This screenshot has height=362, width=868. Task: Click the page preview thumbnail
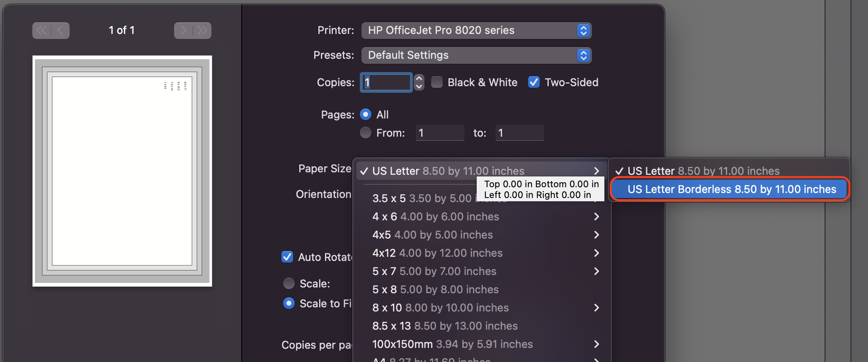point(122,171)
